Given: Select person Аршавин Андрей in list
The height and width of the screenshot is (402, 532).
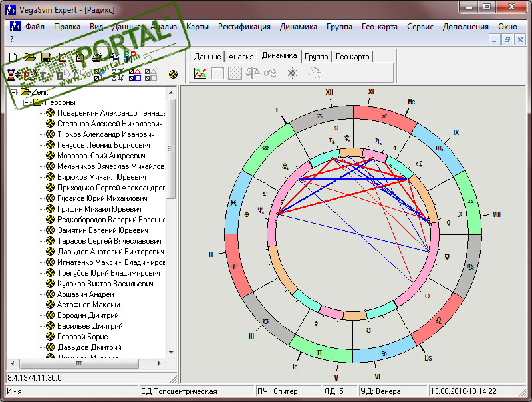Looking at the screenshot, I should [85, 294].
